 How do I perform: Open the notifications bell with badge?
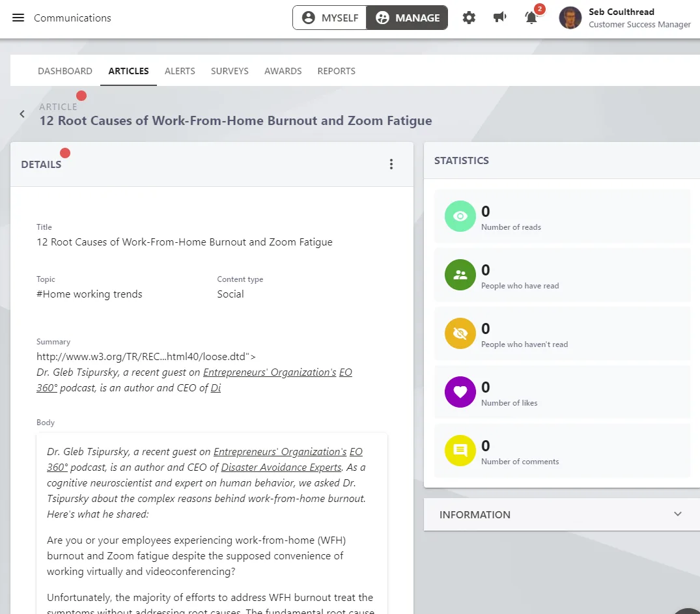tap(531, 18)
